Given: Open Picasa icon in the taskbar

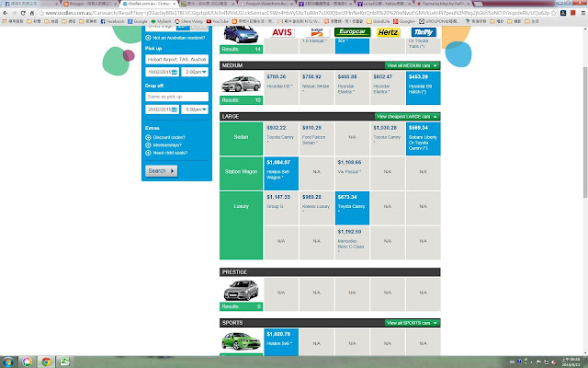Looking at the screenshot, I should pyautogui.click(x=27, y=362).
